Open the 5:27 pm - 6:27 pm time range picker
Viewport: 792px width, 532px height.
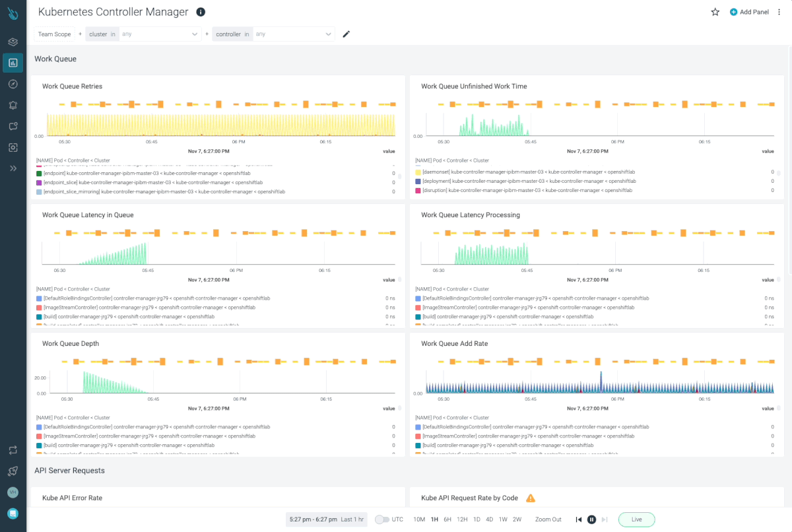pyautogui.click(x=326, y=519)
